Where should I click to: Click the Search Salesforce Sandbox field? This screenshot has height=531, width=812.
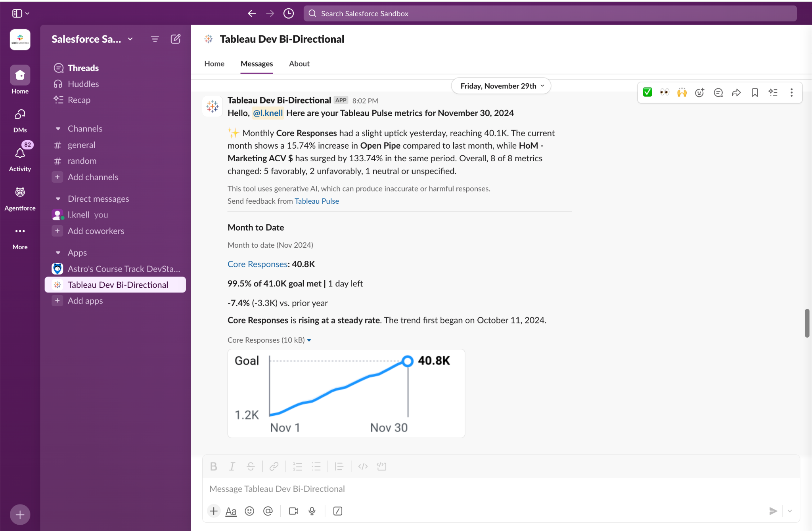point(550,13)
